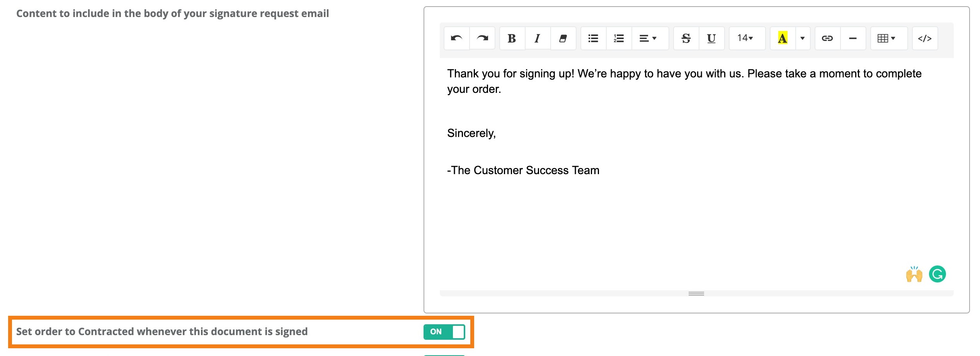Open the Grammarly checker icon

[x=937, y=274]
